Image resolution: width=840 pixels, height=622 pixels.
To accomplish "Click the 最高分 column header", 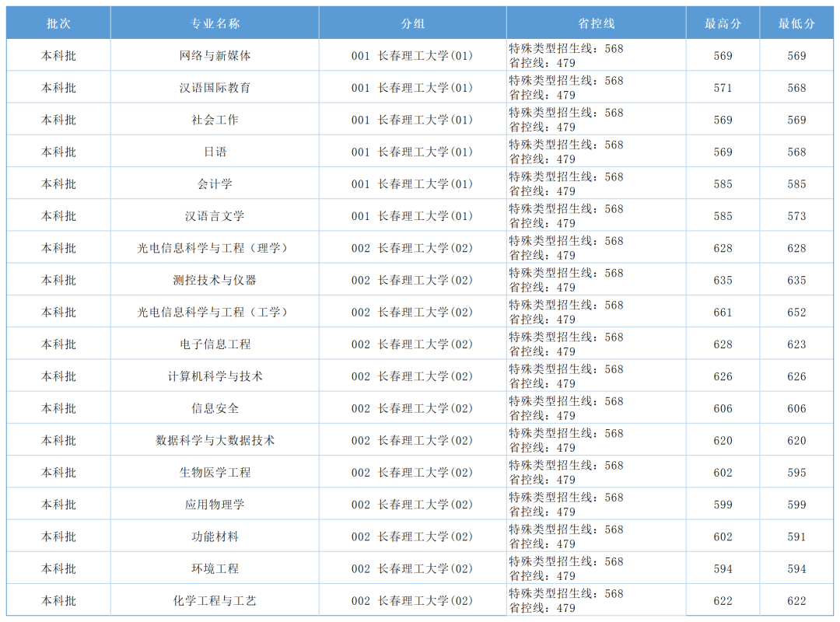I will [x=723, y=23].
